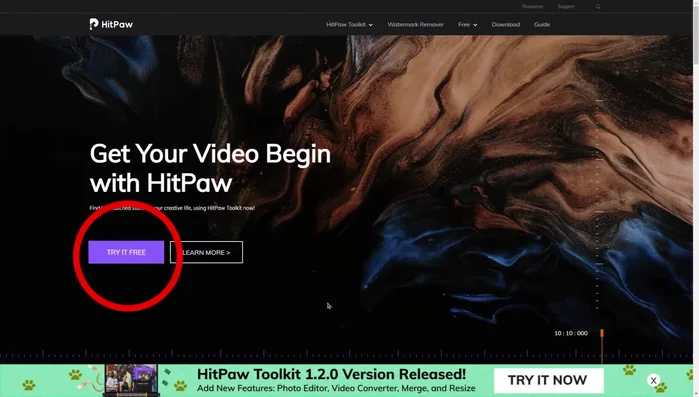Click the LEARN MORE button
The image size is (699, 397).
pyautogui.click(x=206, y=252)
